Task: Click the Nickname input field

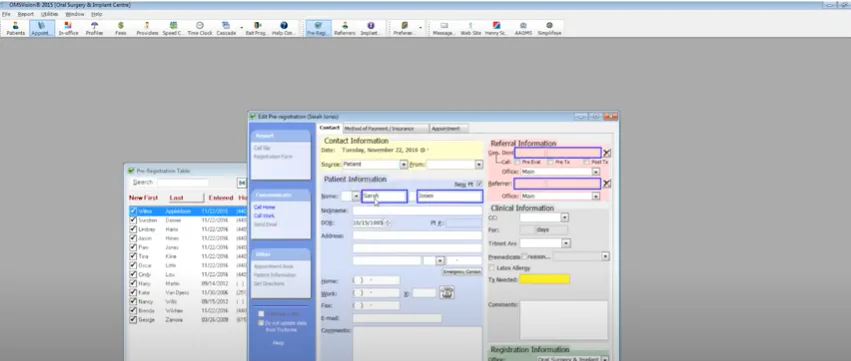Action: coord(417,210)
